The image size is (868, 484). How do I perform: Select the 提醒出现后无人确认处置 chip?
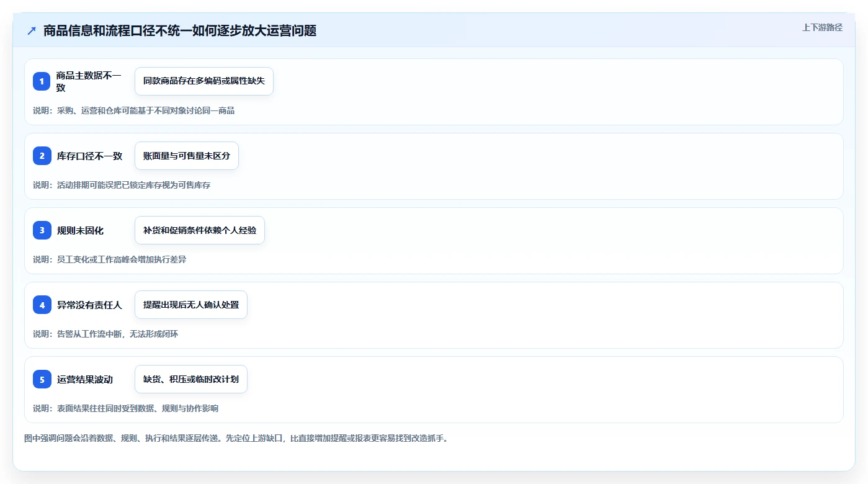[x=191, y=305]
